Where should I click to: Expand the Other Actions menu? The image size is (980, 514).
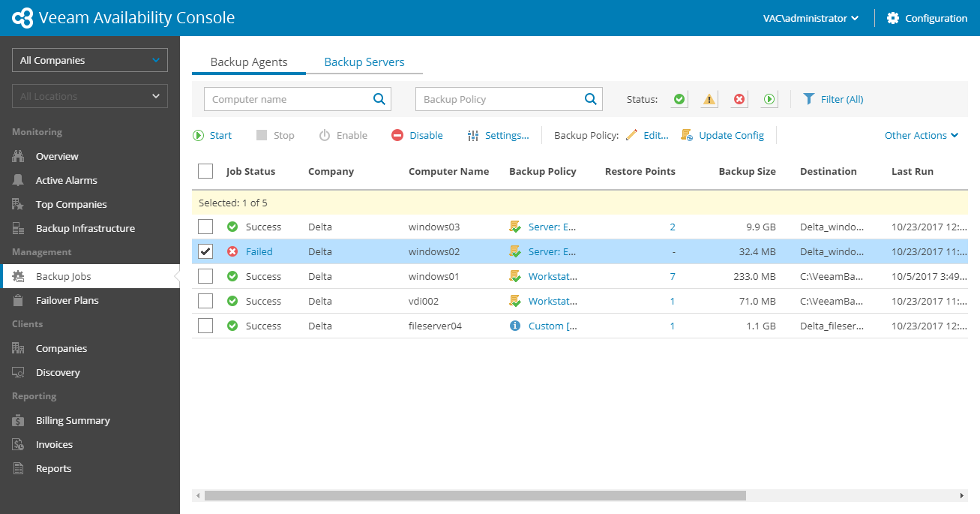(921, 135)
